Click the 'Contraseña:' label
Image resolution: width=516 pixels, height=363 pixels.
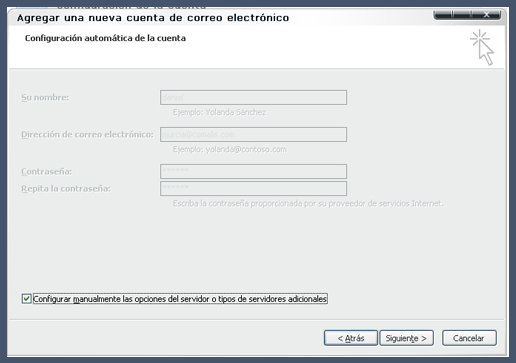(x=47, y=171)
